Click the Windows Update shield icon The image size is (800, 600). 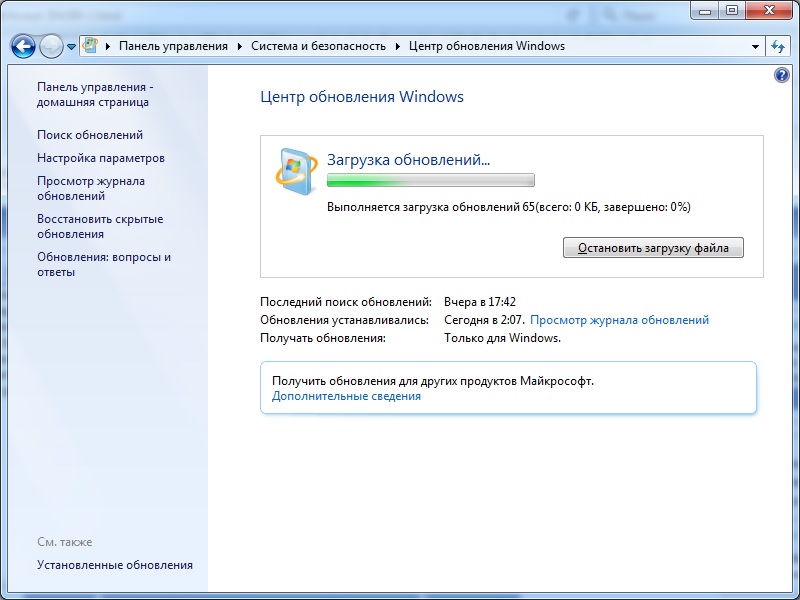[296, 171]
